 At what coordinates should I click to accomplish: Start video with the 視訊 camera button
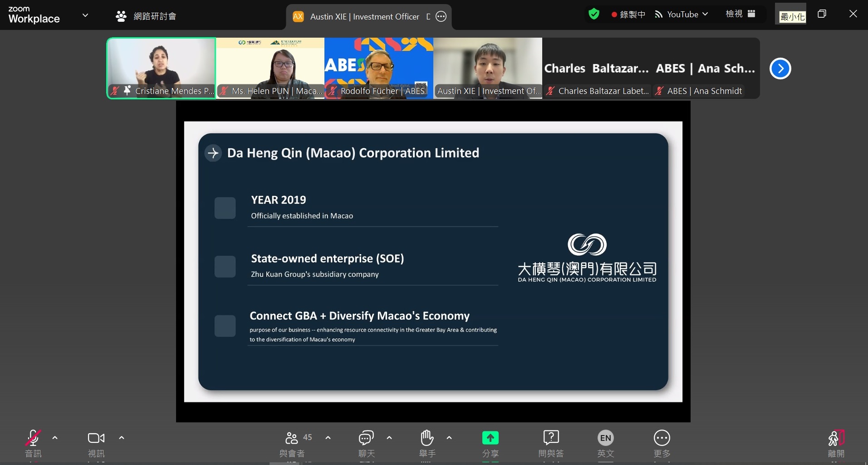96,443
